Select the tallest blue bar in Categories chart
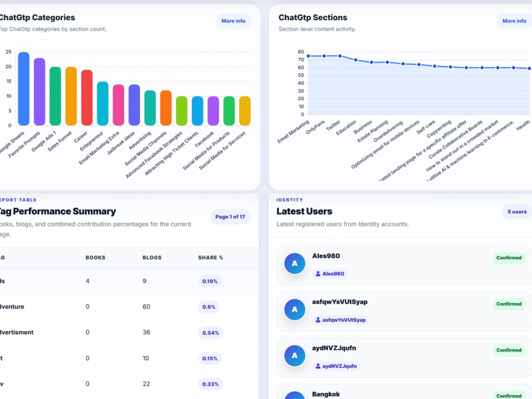 coord(24,89)
